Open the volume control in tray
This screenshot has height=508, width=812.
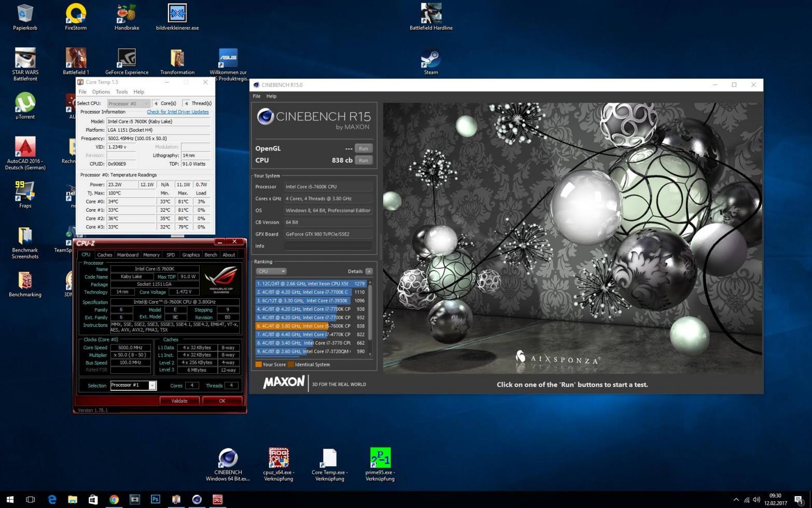(x=757, y=500)
